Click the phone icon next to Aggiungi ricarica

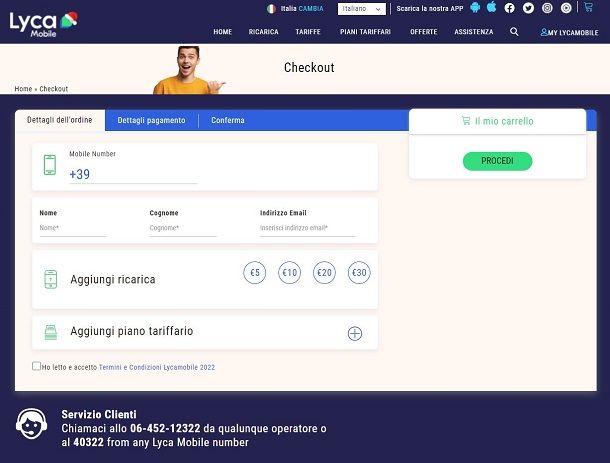(51, 279)
